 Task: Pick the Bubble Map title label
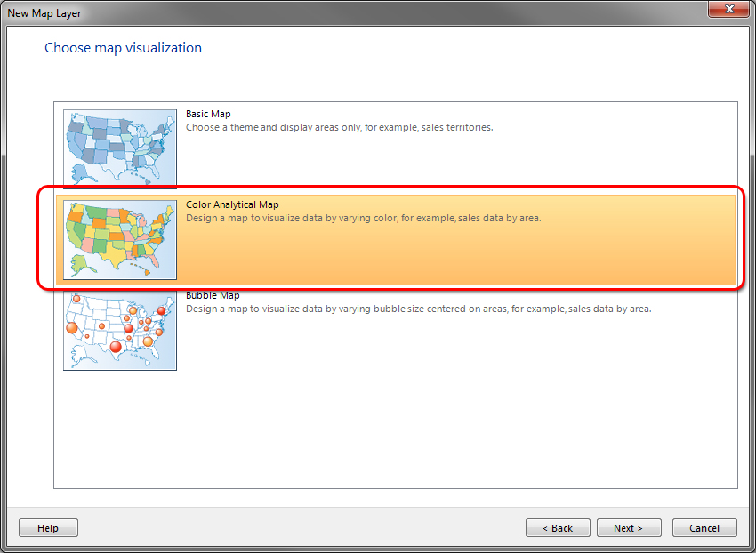pyautogui.click(x=213, y=296)
